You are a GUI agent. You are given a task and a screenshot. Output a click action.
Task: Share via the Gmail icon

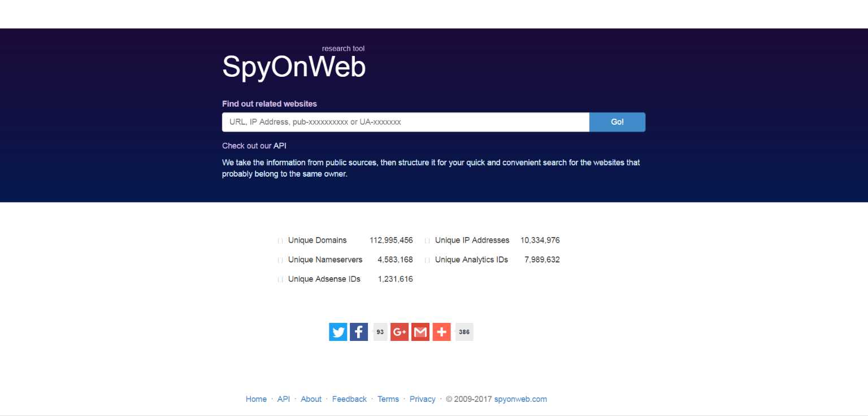click(420, 332)
